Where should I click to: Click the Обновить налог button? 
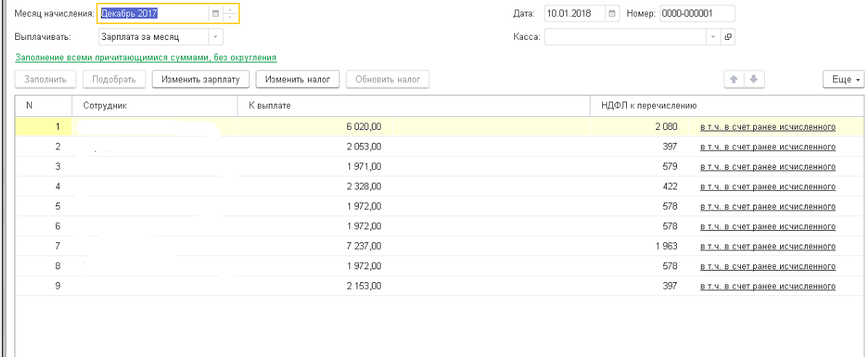388,79
